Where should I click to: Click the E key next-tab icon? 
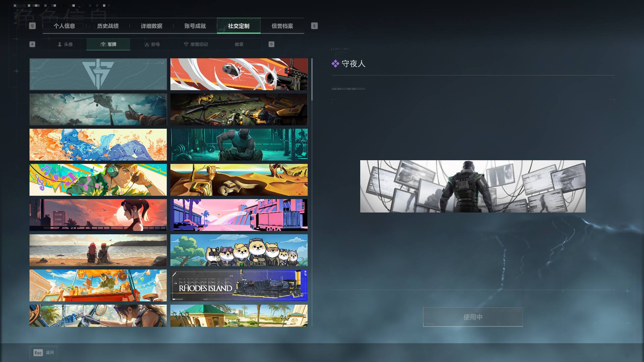pyautogui.click(x=314, y=26)
